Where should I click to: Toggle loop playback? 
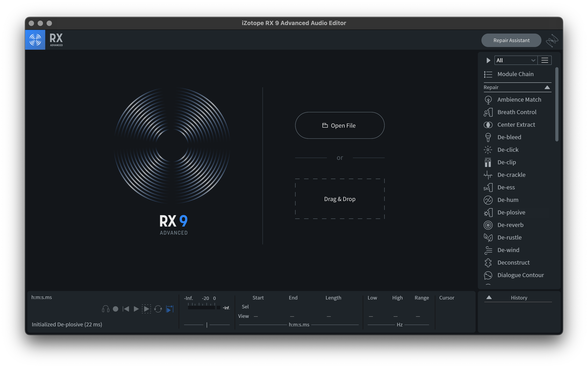point(158,309)
